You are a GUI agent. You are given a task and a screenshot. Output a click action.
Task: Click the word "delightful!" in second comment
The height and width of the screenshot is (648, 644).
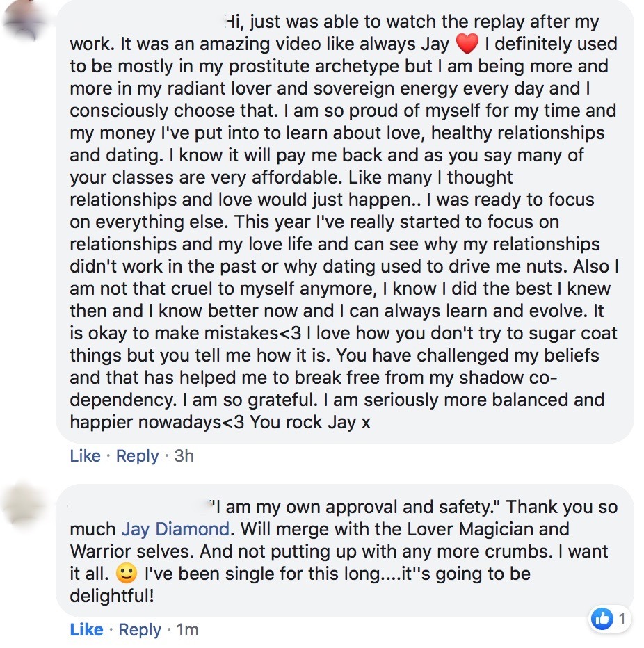point(111,597)
